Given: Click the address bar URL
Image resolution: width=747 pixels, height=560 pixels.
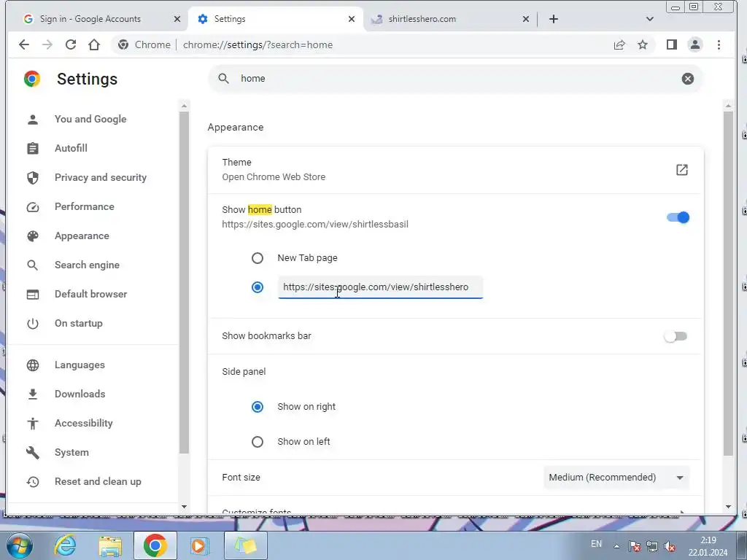Looking at the screenshot, I should (258, 44).
